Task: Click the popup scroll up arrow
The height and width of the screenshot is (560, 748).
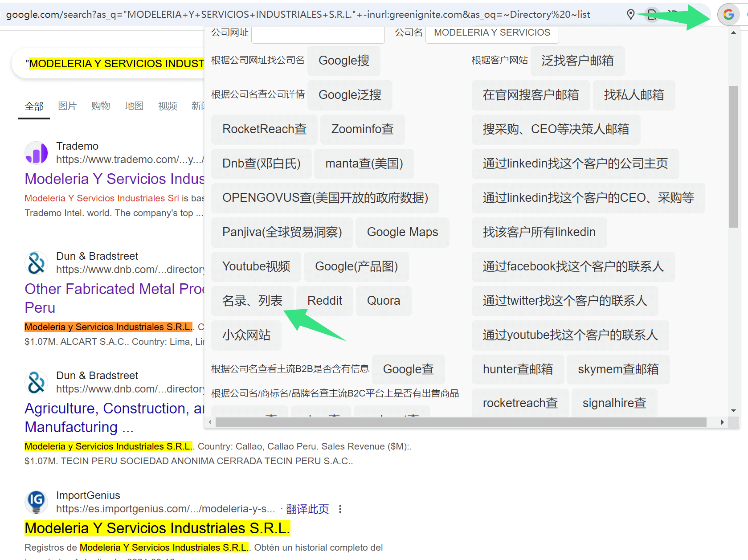Action: click(x=733, y=33)
